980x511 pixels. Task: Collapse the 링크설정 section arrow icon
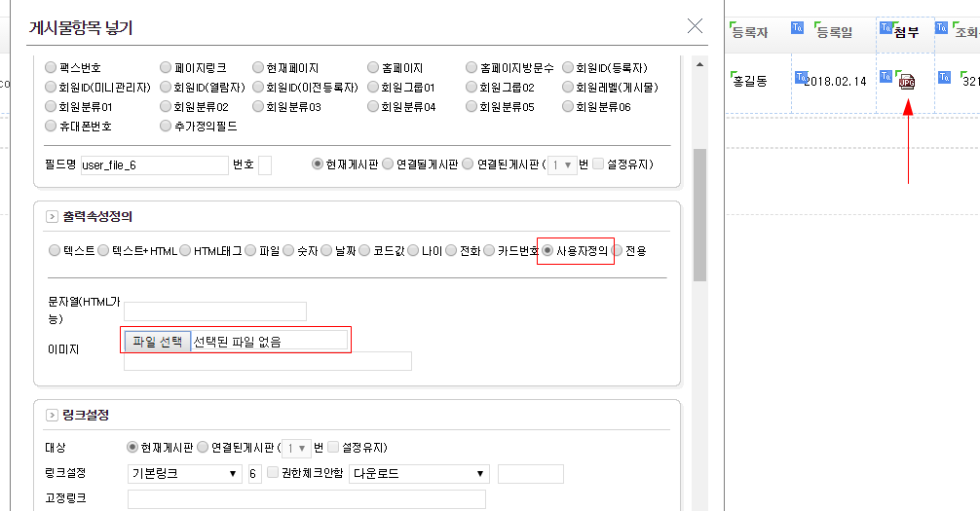[52, 416]
